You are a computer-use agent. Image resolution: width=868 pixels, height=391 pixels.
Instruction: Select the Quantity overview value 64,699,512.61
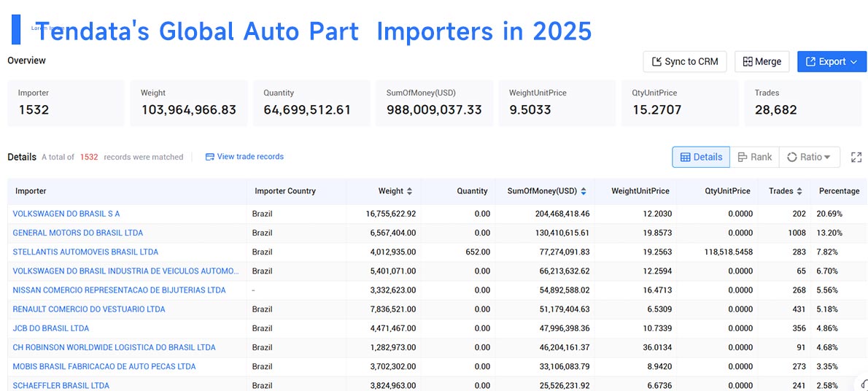[x=307, y=109]
